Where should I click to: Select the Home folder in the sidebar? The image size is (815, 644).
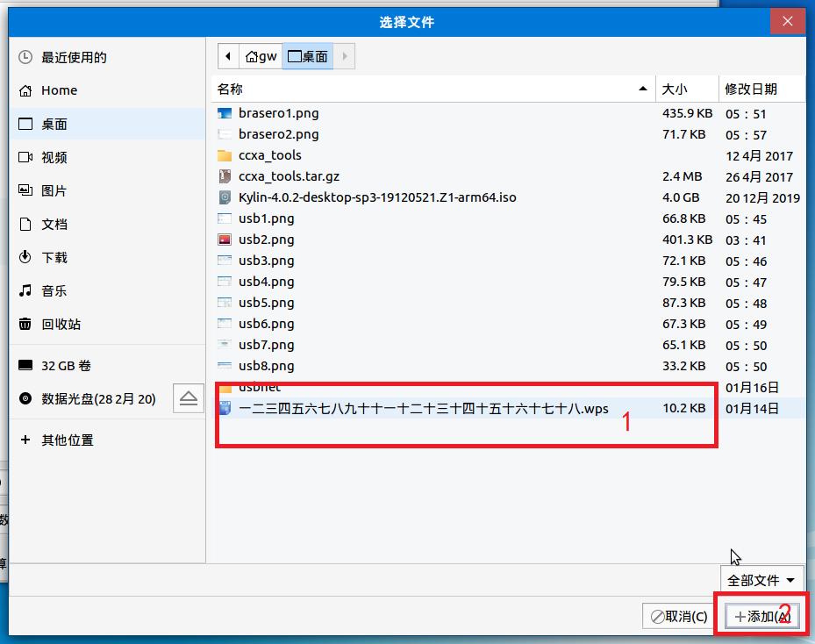60,89
